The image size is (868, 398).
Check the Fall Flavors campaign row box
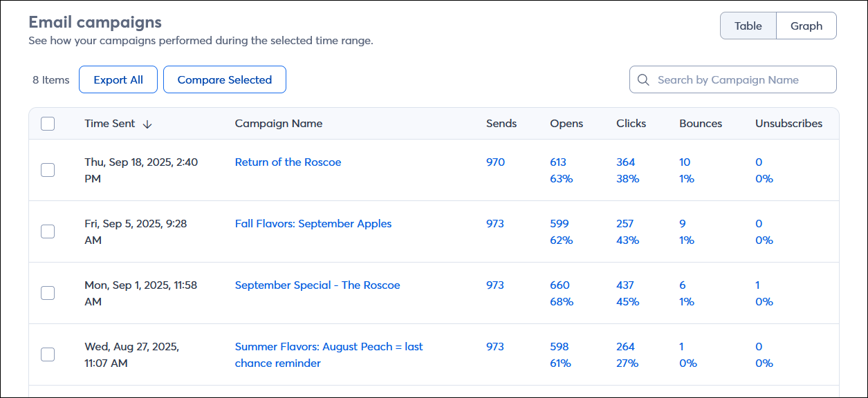(x=48, y=231)
